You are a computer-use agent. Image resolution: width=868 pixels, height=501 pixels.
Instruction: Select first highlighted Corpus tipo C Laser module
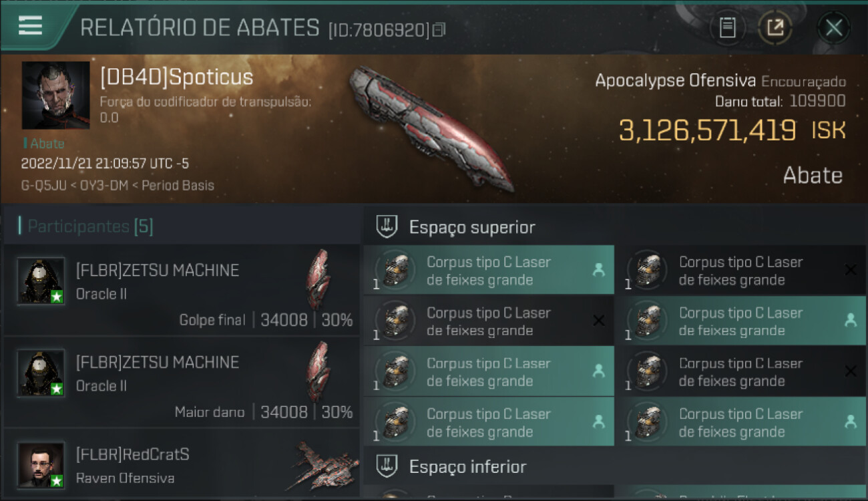coord(489,271)
